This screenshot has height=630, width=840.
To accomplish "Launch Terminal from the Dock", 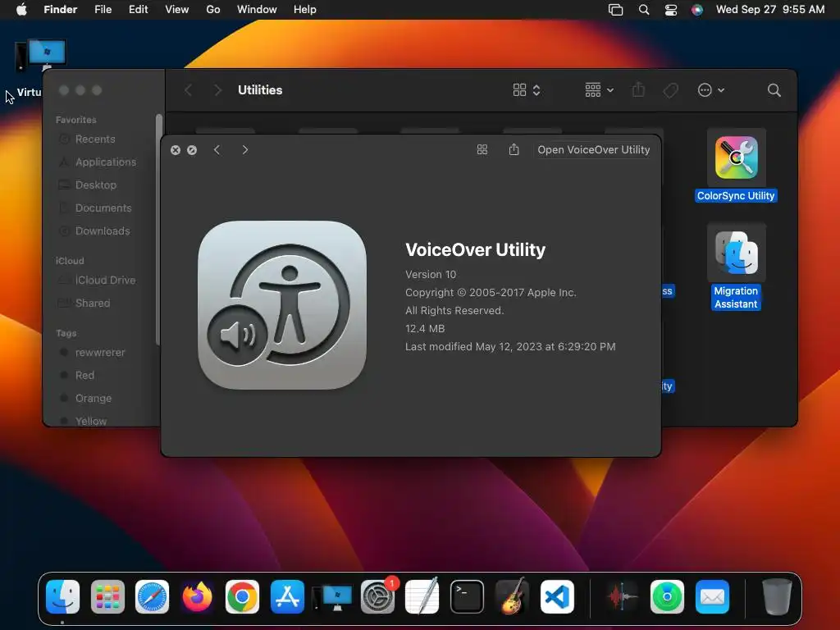I will click(x=467, y=596).
